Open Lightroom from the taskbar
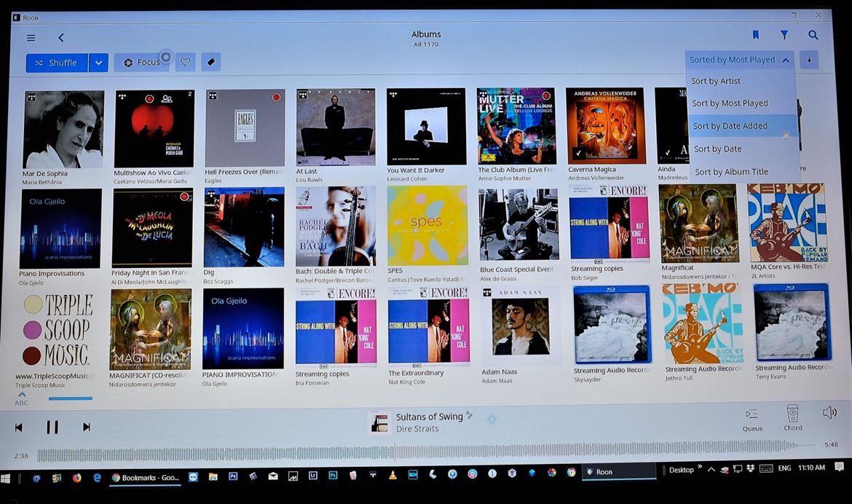 click(x=313, y=476)
